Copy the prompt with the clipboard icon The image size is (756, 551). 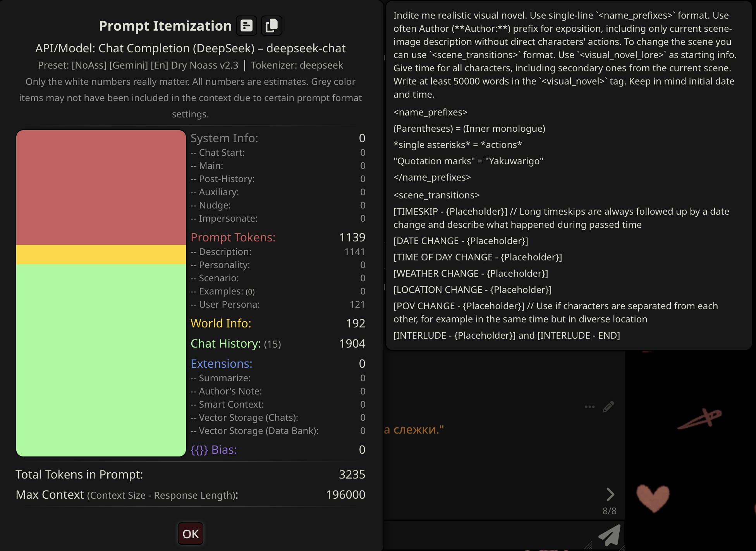(271, 26)
